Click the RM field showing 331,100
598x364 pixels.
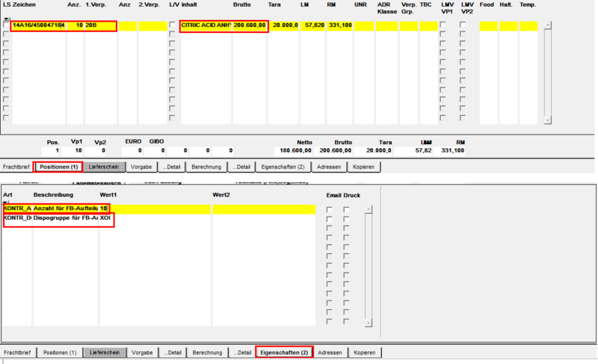[x=339, y=25]
